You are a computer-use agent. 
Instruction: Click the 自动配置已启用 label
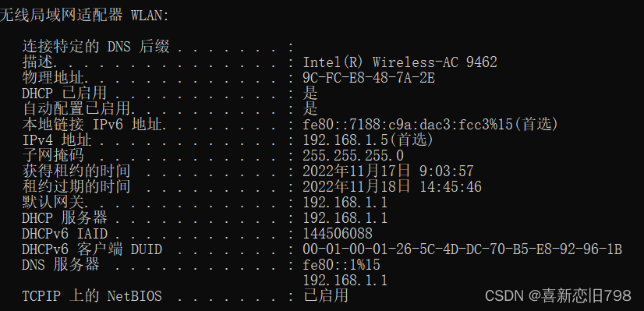click(x=76, y=109)
